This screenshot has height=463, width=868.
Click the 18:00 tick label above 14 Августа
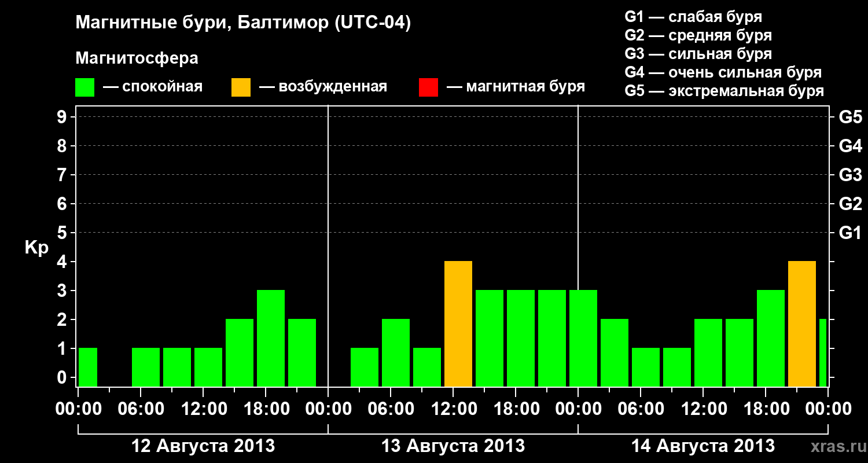tap(766, 409)
